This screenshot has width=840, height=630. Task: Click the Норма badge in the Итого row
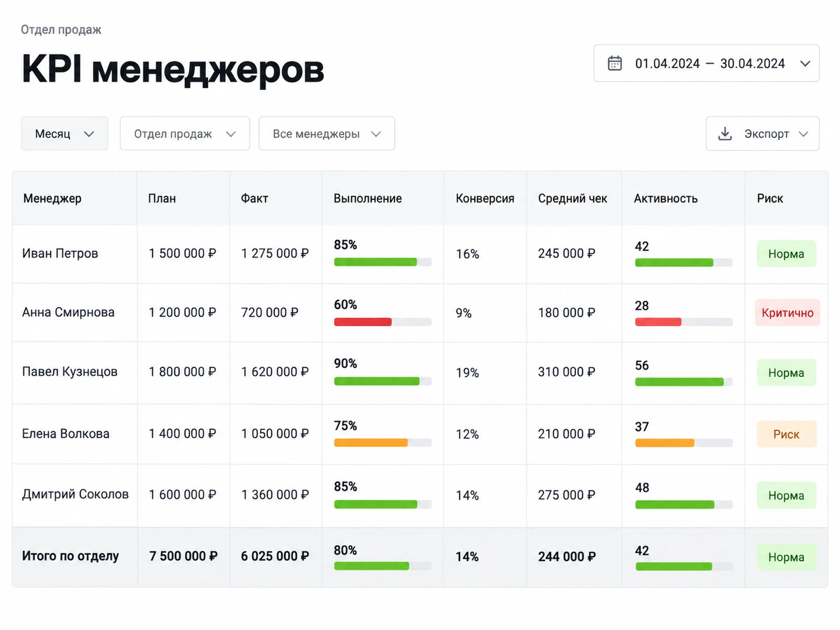[x=786, y=557]
